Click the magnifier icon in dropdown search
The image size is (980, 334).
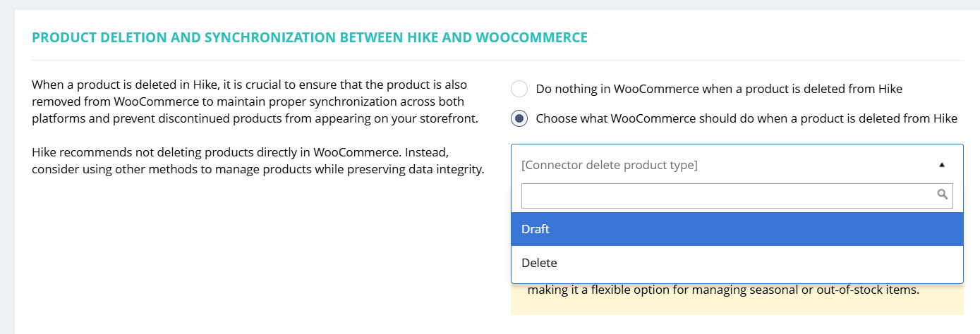coord(942,195)
